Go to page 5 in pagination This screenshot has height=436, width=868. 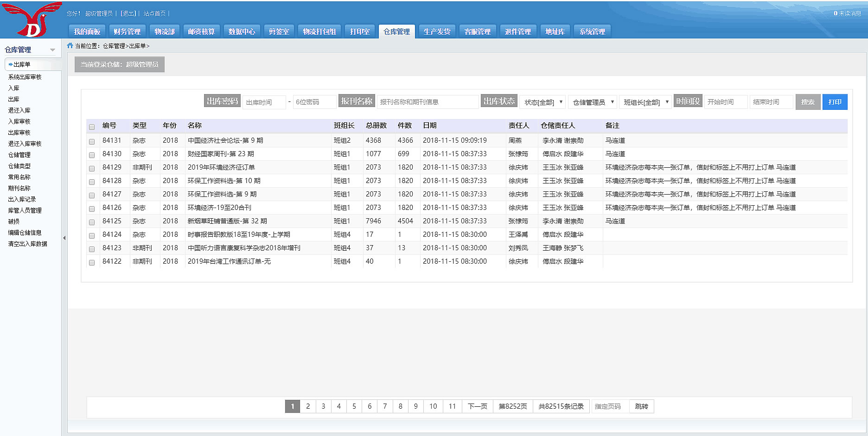pos(354,406)
